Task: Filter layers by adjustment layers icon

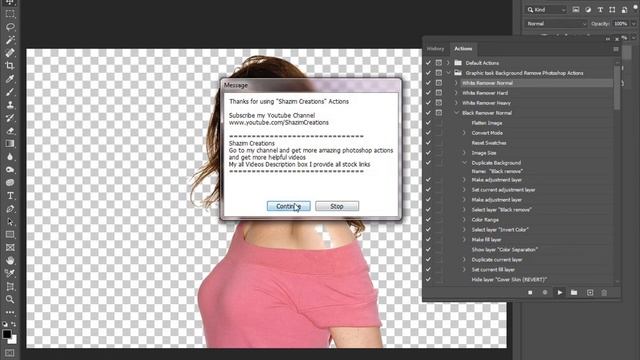Action: click(588, 10)
